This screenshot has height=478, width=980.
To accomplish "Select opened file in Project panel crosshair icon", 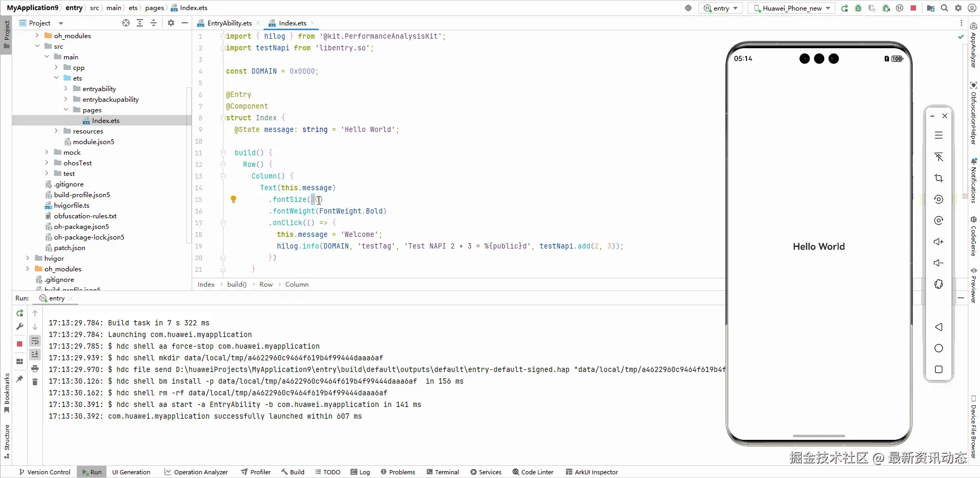I will click(126, 23).
